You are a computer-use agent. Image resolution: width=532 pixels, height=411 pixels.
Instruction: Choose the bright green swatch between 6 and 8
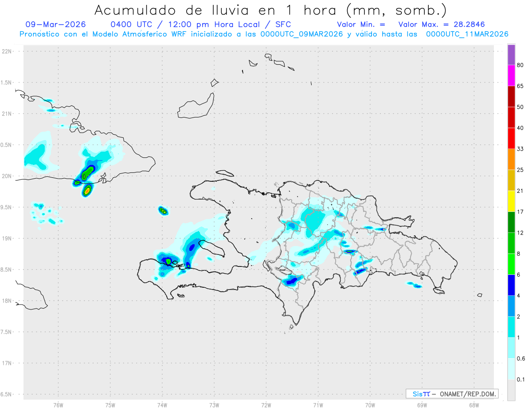coord(511,264)
